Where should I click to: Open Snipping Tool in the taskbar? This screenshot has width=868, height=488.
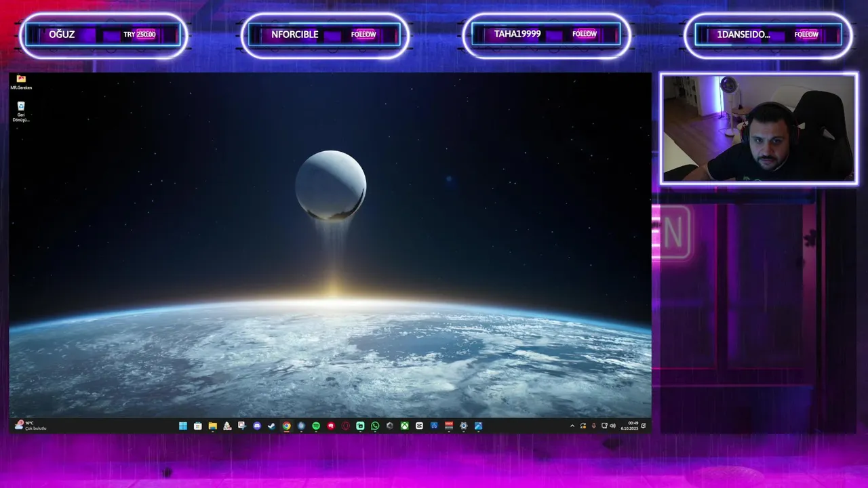click(x=241, y=426)
